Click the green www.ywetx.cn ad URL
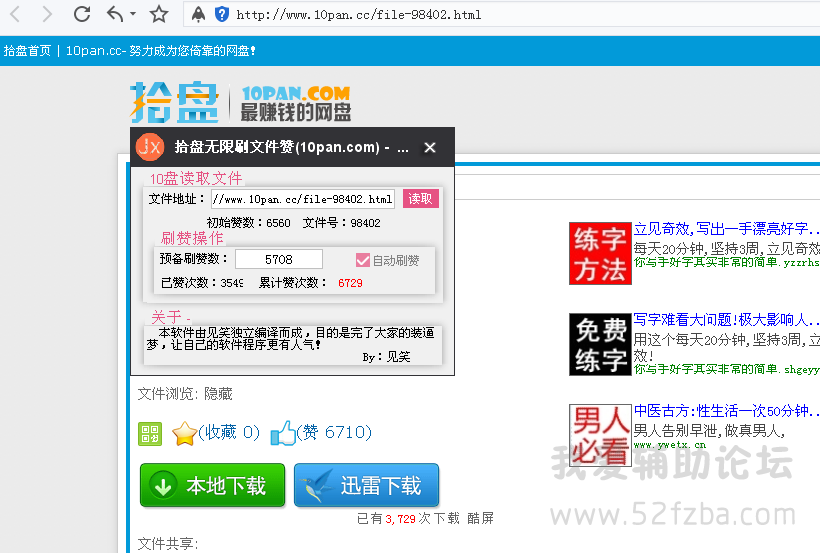The image size is (820, 553). click(x=669, y=445)
